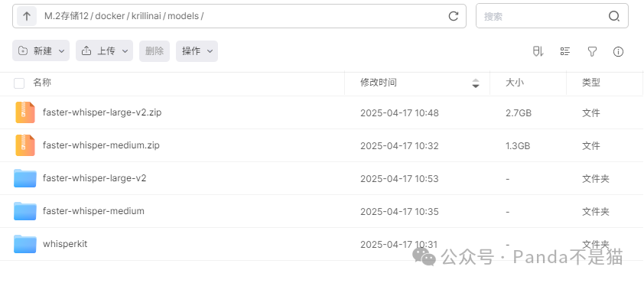Select the faster-whisper-medium.zip file name

tap(101, 145)
